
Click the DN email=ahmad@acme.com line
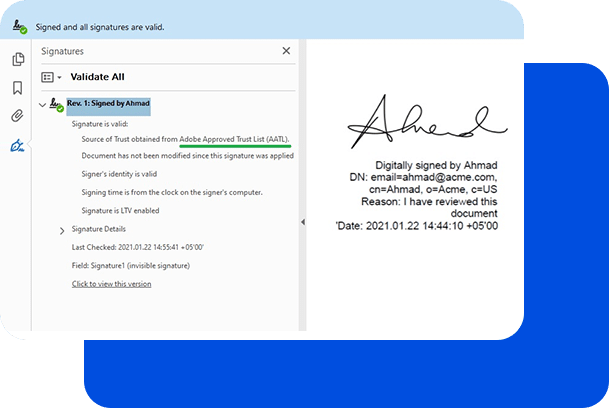tap(423, 177)
